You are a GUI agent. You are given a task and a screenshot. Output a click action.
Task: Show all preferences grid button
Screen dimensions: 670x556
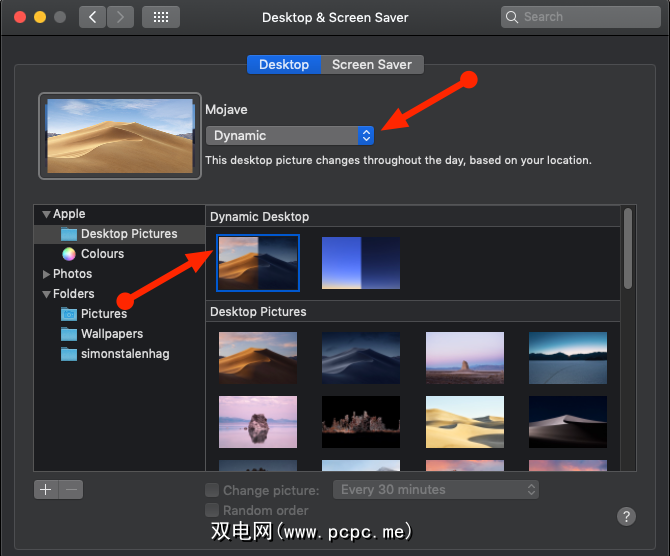161,17
